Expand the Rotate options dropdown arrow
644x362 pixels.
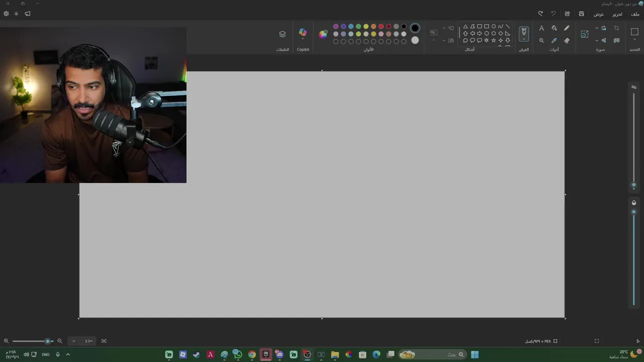(597, 29)
